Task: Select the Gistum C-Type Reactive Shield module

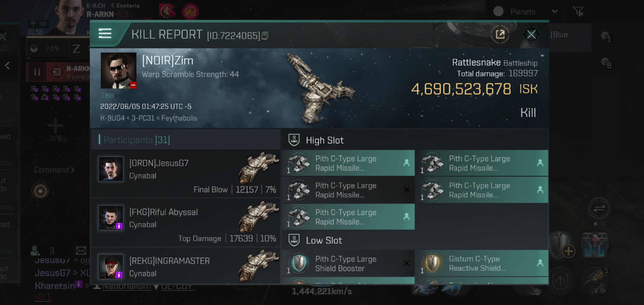Action: click(x=483, y=263)
